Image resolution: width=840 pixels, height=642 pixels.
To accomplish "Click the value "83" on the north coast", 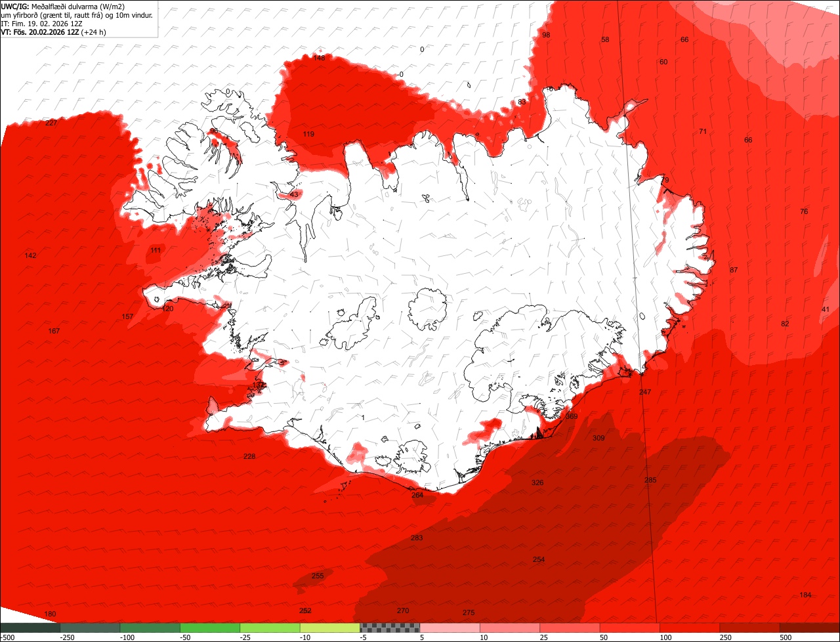I will (522, 102).
